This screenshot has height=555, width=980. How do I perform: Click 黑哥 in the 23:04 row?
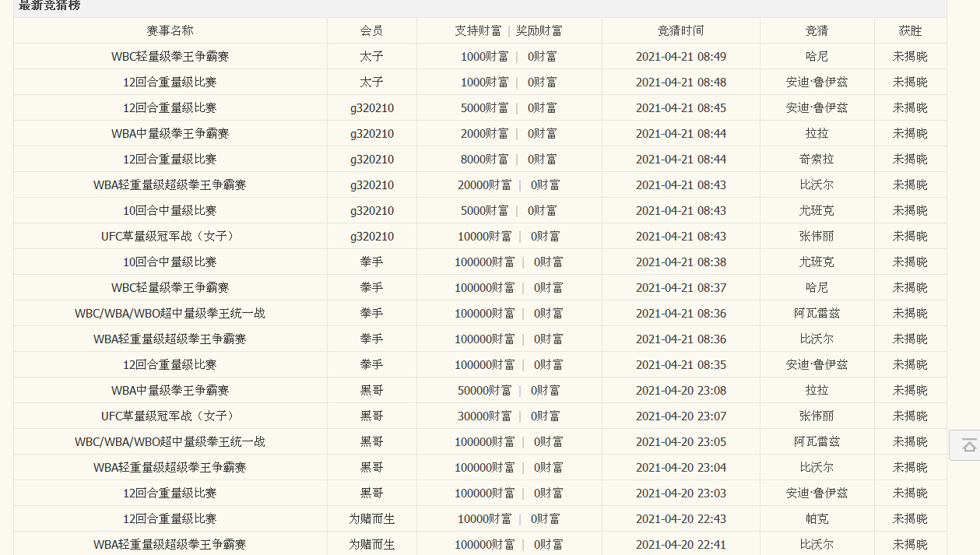(x=371, y=467)
